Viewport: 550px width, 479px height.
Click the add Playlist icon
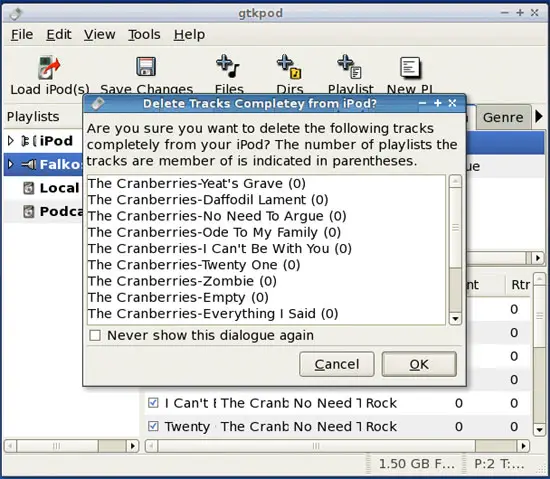(x=349, y=67)
